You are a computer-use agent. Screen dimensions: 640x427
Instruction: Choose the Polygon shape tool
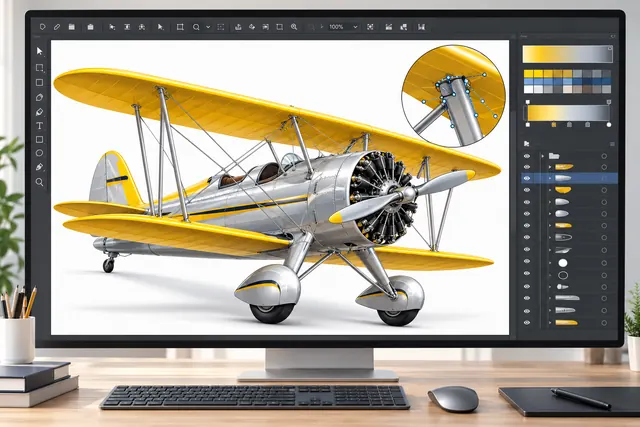click(x=40, y=97)
